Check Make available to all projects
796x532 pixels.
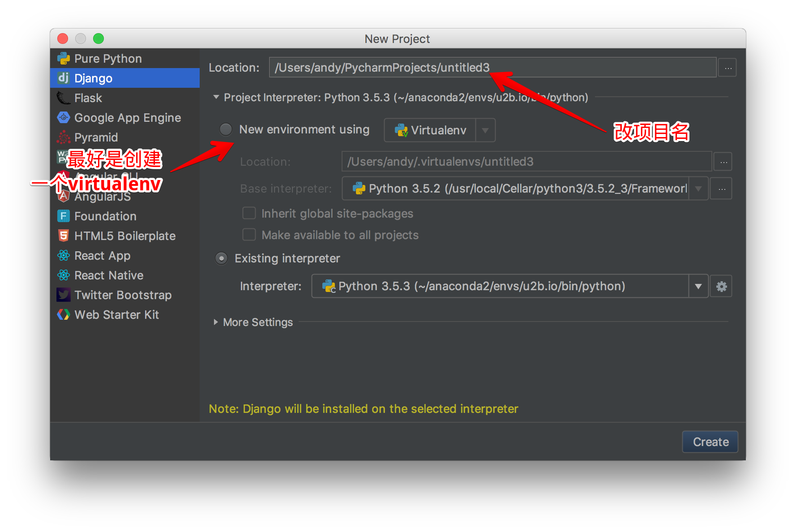pos(249,235)
